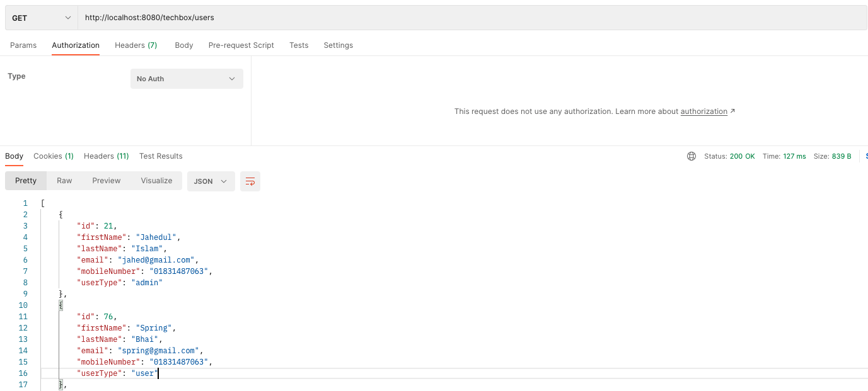The image size is (868, 391).
Task: Switch to the Preview view
Action: pyautogui.click(x=107, y=181)
